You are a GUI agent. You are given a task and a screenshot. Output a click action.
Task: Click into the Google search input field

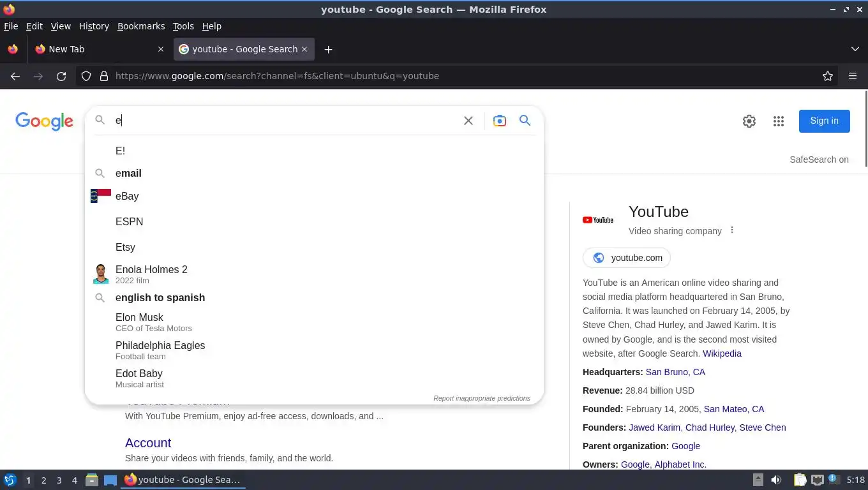pos(284,121)
